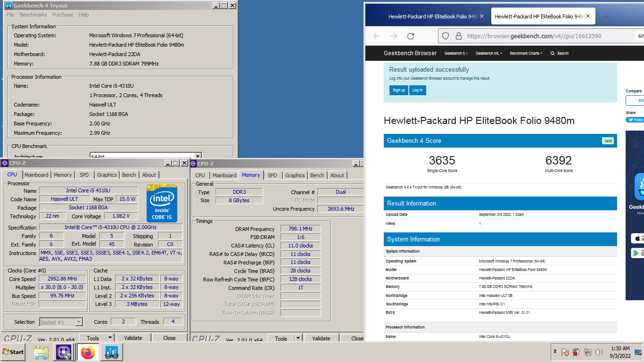Open the File menu in Geekbench
This screenshot has width=644, height=362.
(x=10, y=15)
